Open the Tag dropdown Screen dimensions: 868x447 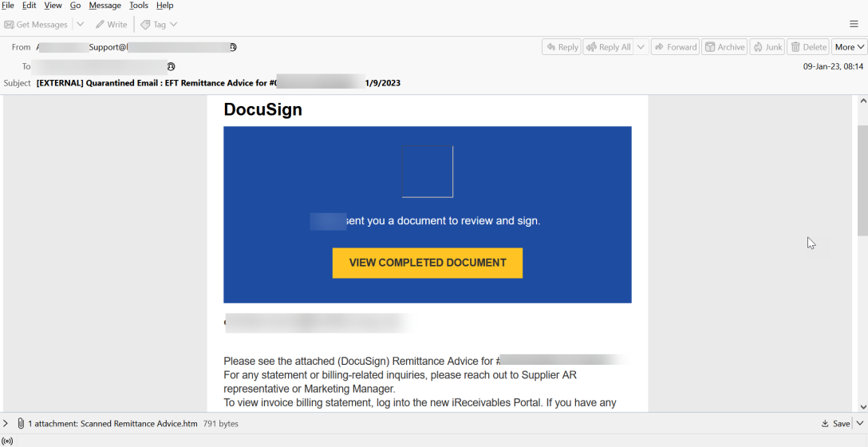[158, 25]
